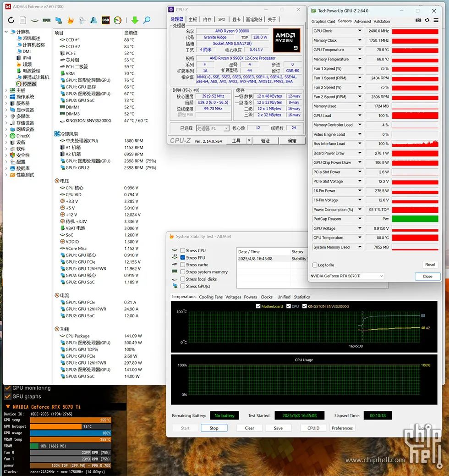Screen dimensions: 449x476
Task: Enable the Stress local disks checkbox
Action: pos(183,279)
